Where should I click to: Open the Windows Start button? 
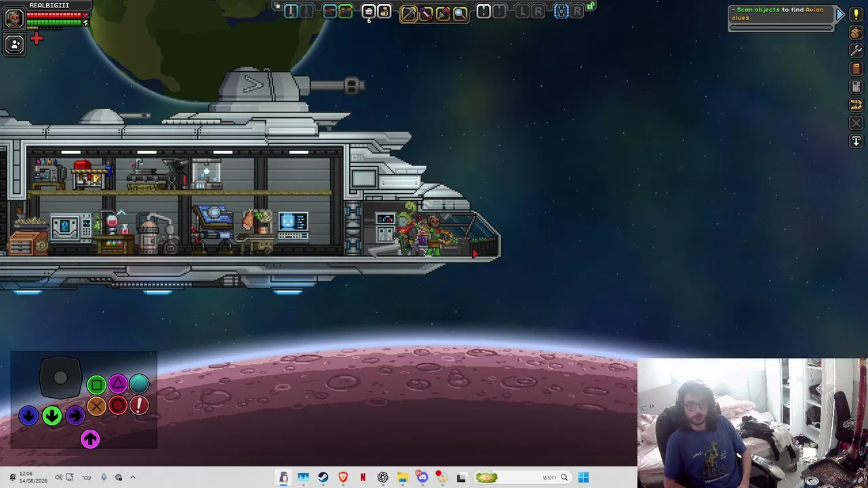[x=583, y=477]
